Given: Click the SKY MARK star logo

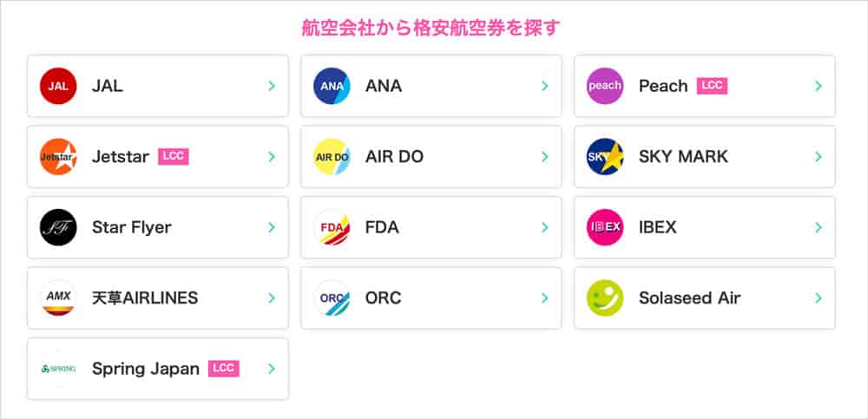Looking at the screenshot, I should tap(605, 157).
